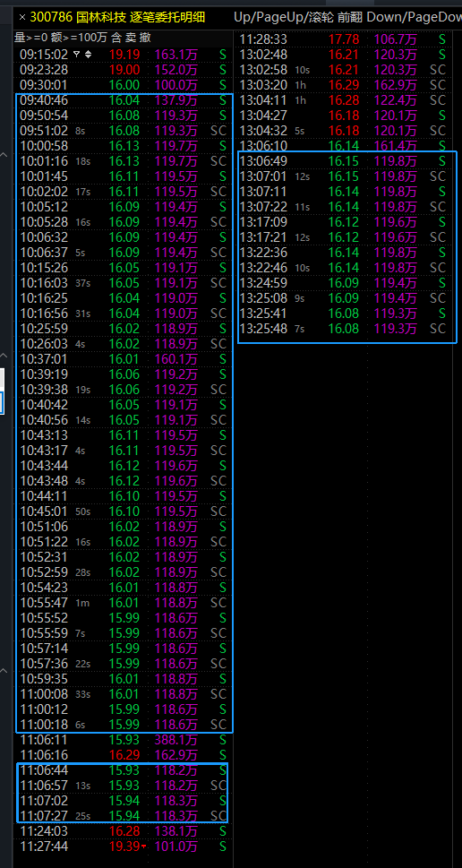Image resolution: width=462 pixels, height=868 pixels.
Task: Open the filter funnel icon beside 09:15:02
Action: [x=76, y=55]
